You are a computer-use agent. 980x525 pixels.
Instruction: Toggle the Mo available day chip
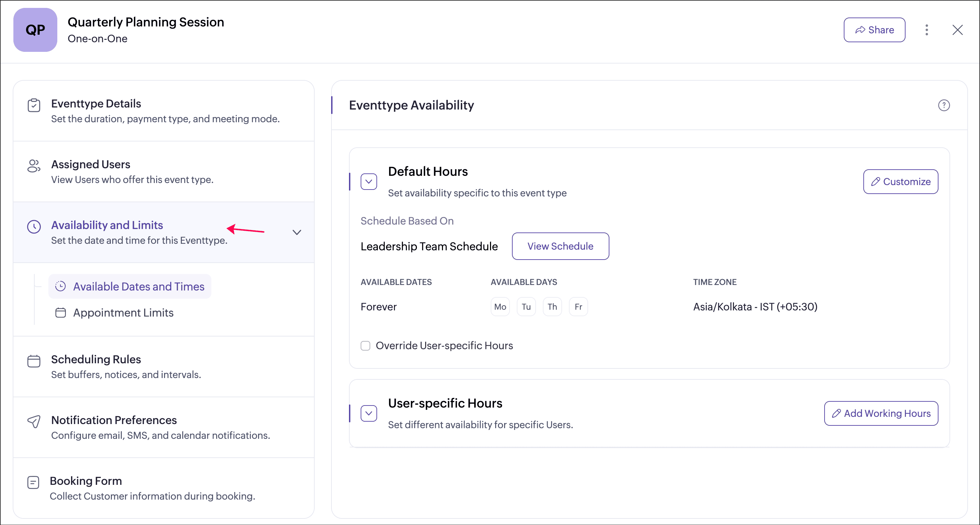point(500,307)
